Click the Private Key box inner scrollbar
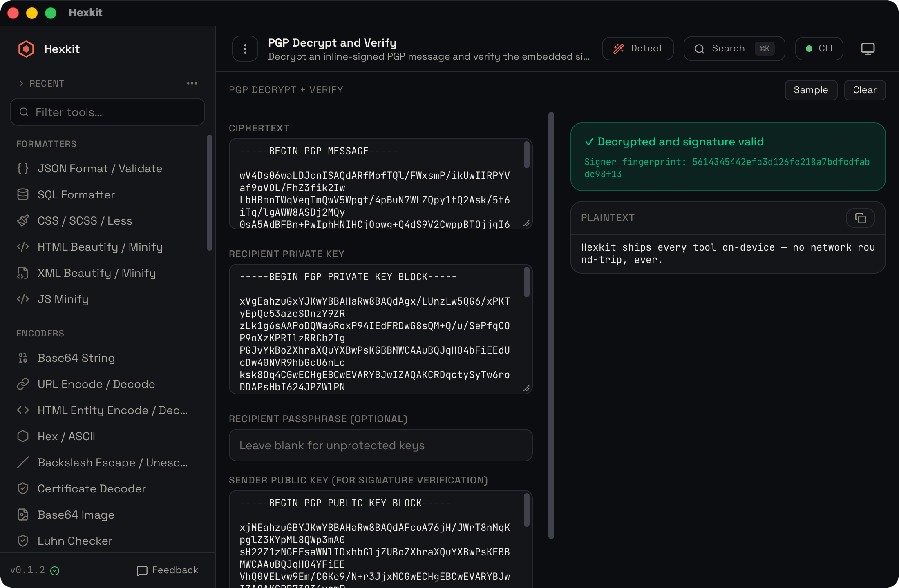Screen dimensions: 899x588 [x=526, y=282]
